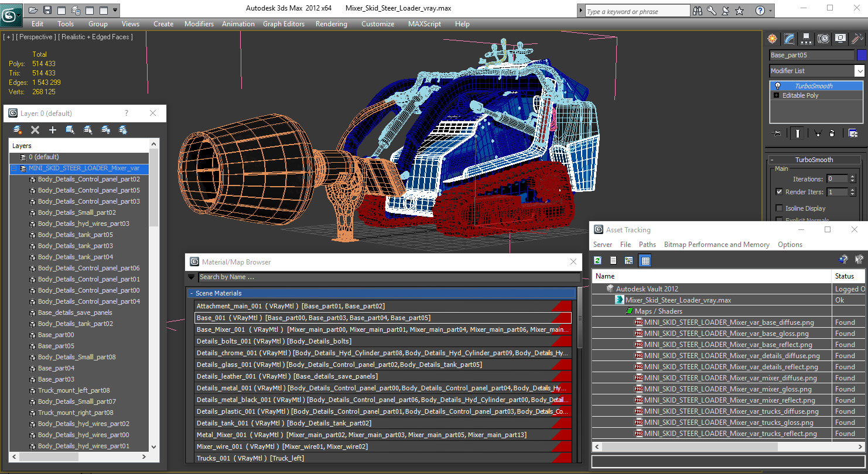
Task: Click the Save File floppy disk icon
Action: (47, 10)
